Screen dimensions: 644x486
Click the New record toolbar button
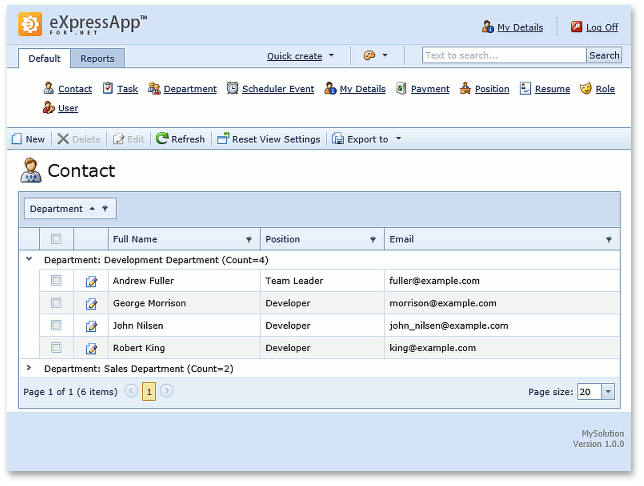coord(28,140)
